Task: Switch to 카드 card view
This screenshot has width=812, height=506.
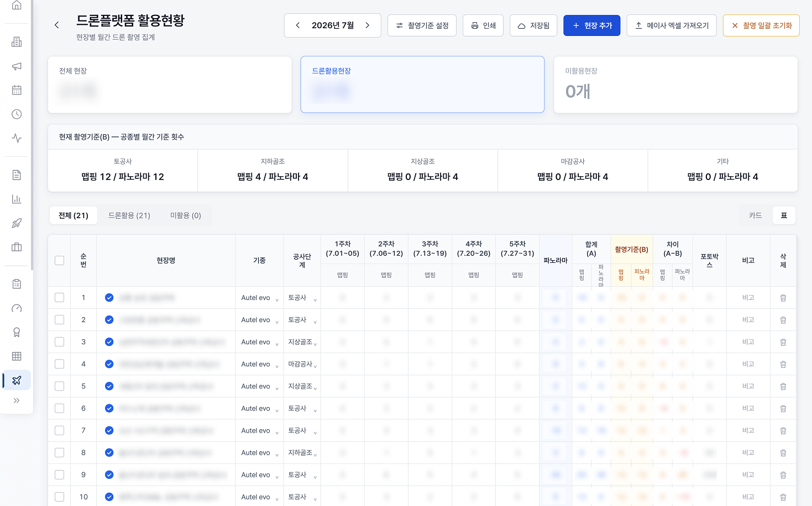Action: tap(756, 215)
